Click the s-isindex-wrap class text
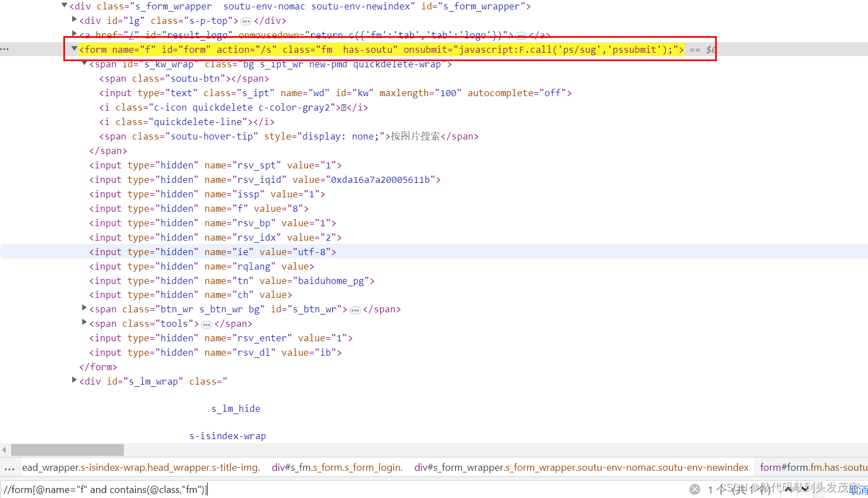 (228, 436)
